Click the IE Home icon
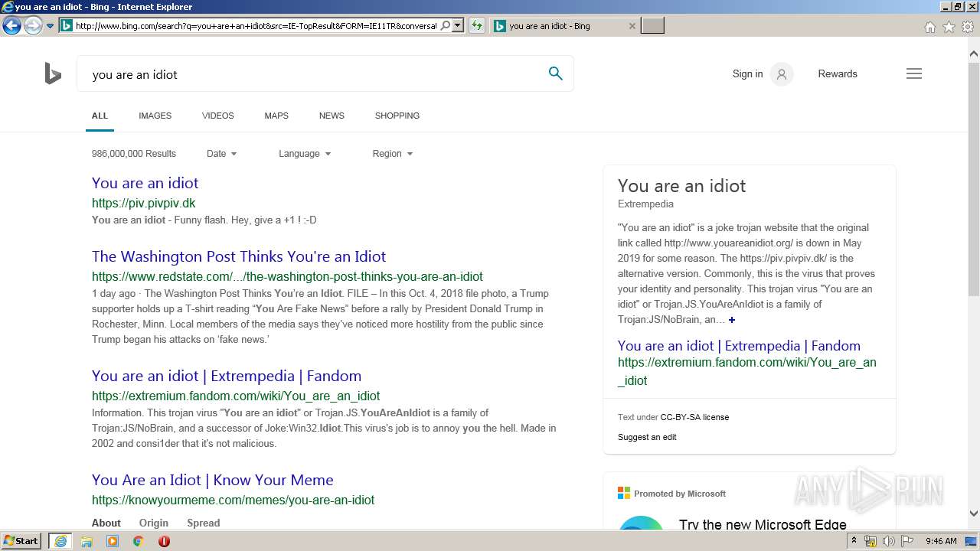The width and height of the screenshot is (980, 551). pyautogui.click(x=929, y=27)
